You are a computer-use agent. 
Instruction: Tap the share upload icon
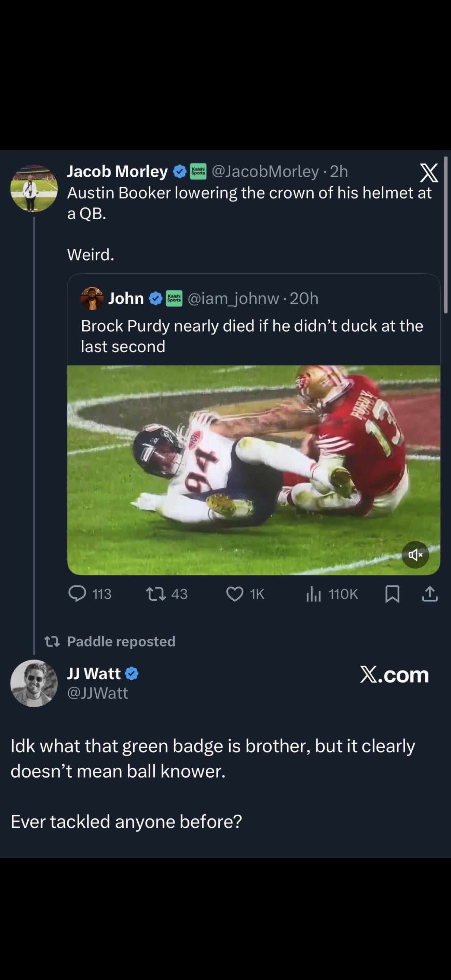[430, 594]
